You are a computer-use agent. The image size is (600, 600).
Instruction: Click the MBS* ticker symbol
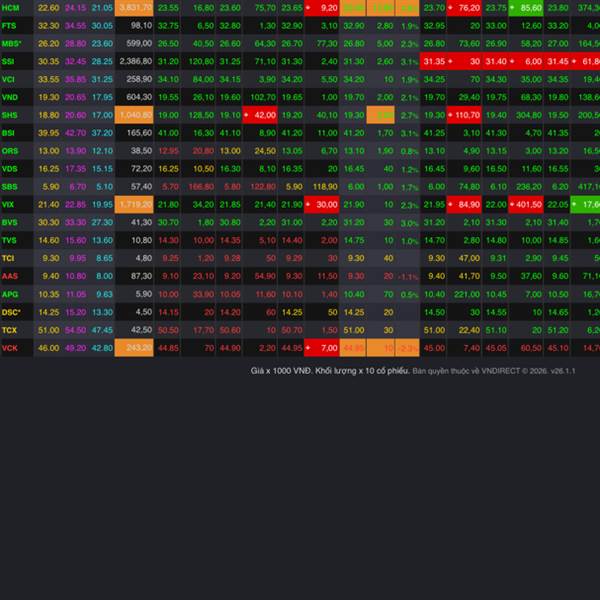[x=11, y=44]
